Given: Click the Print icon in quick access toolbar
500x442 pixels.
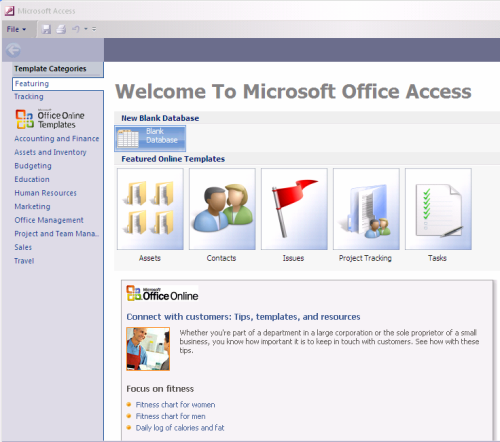Looking at the screenshot, I should 61,29.
